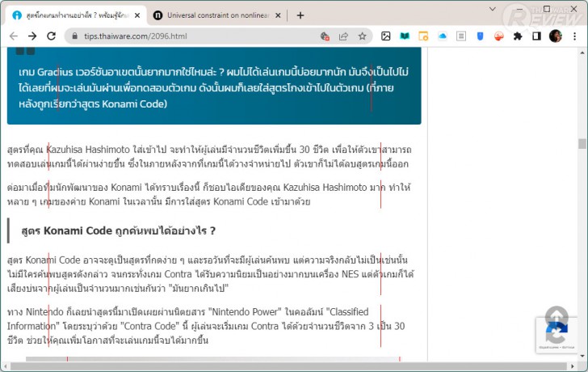
Task: Close the Chrome window
Action: click(x=573, y=9)
